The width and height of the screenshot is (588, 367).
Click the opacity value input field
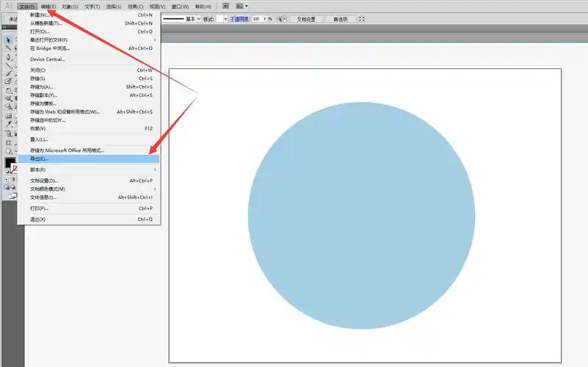pyautogui.click(x=256, y=19)
